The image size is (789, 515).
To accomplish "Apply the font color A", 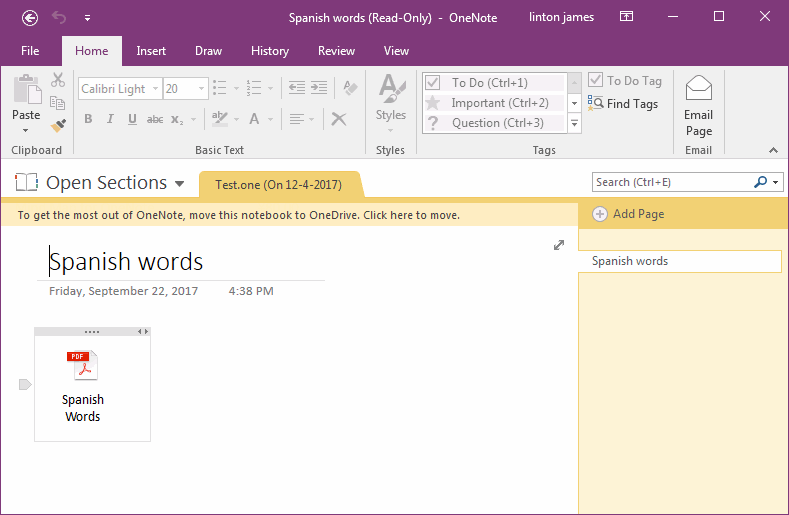I will pos(254,119).
